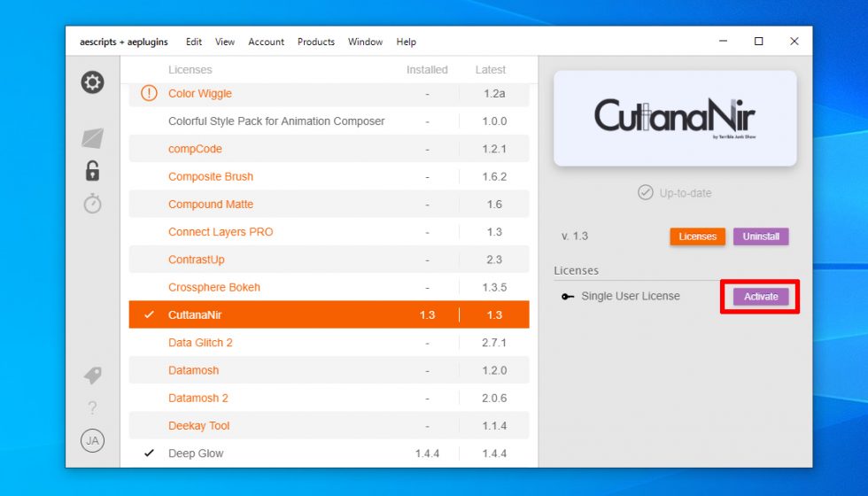Click the orange Licenses button
Screen dimensions: 868x496
(x=698, y=236)
